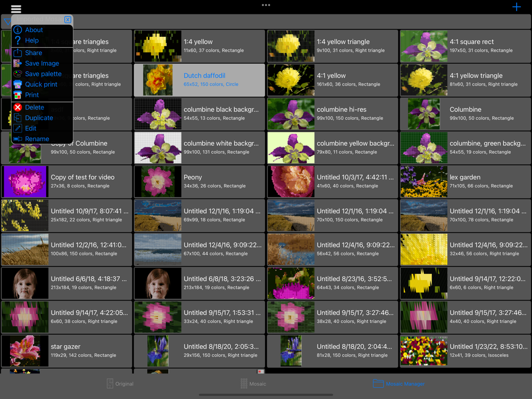Open Untitled 1/23/22 isosceles mosaic thumbnail
Viewport: 532px width, 399px height.
[x=424, y=351]
